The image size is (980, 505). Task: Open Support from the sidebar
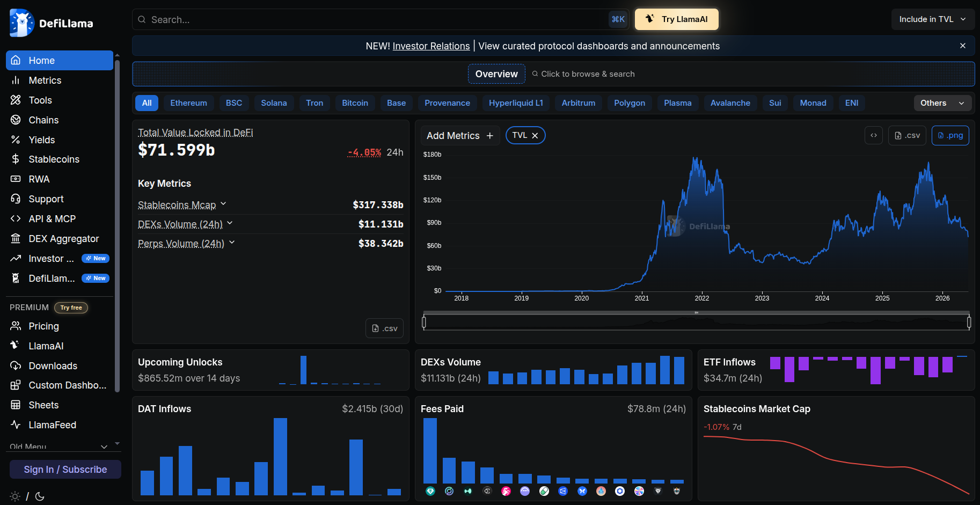tap(60, 199)
